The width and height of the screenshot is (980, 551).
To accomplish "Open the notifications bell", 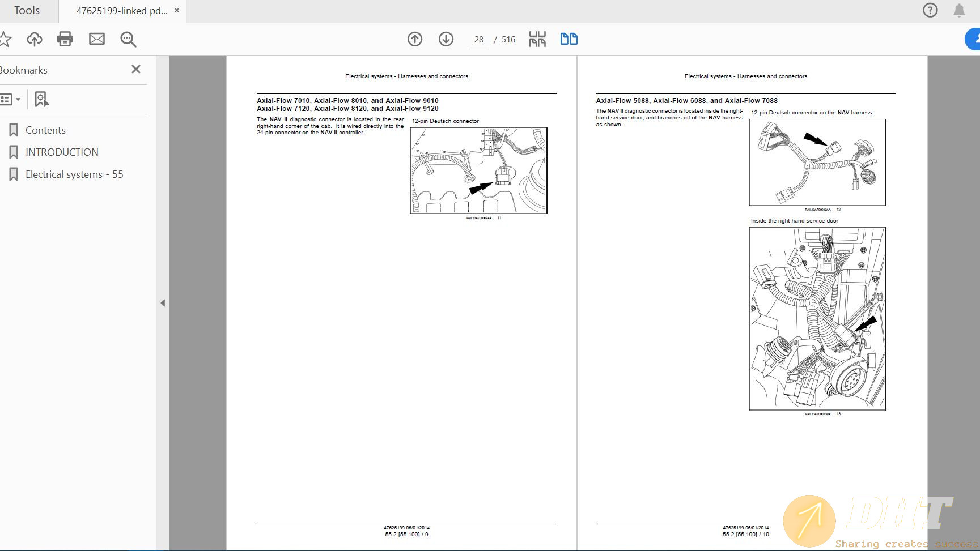I will (x=959, y=10).
